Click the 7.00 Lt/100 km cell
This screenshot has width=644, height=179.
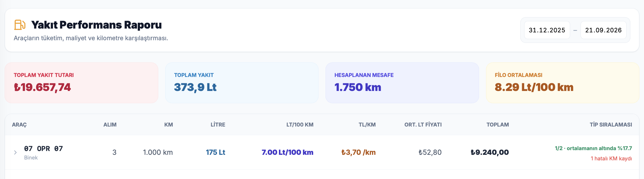coord(287,152)
